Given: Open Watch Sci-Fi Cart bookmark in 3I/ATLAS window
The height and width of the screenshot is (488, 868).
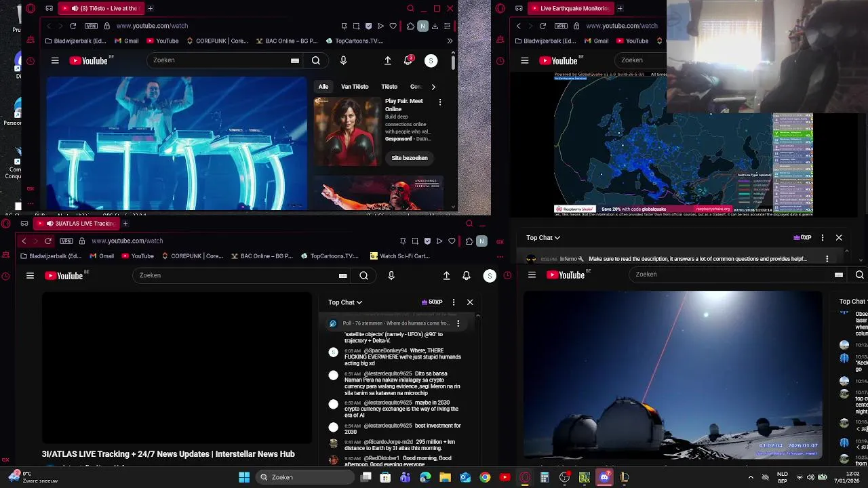Looking at the screenshot, I should click(400, 256).
